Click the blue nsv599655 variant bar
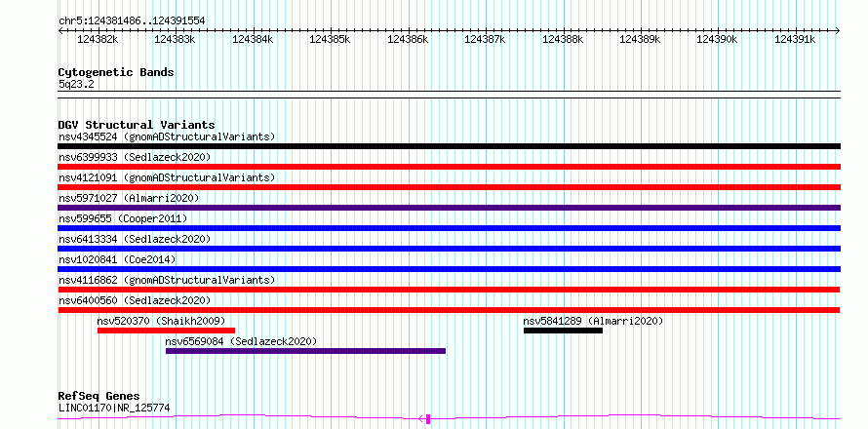The image size is (868, 429). click(x=449, y=228)
